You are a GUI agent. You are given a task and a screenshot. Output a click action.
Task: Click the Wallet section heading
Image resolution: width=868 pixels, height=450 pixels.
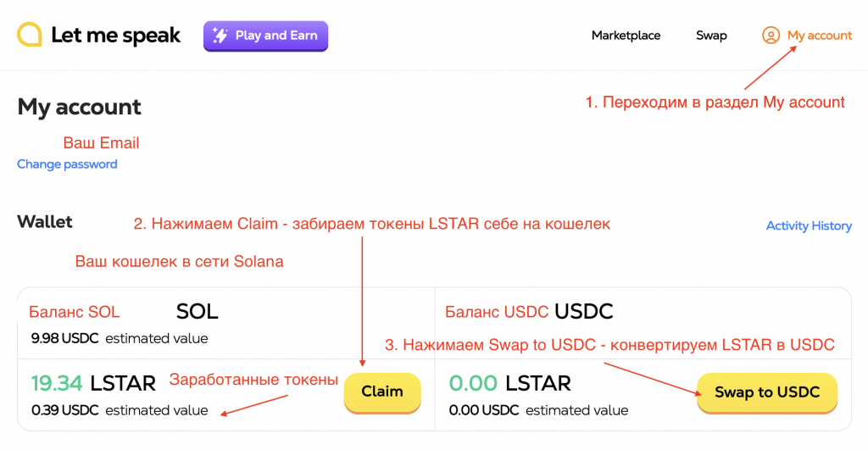(45, 222)
